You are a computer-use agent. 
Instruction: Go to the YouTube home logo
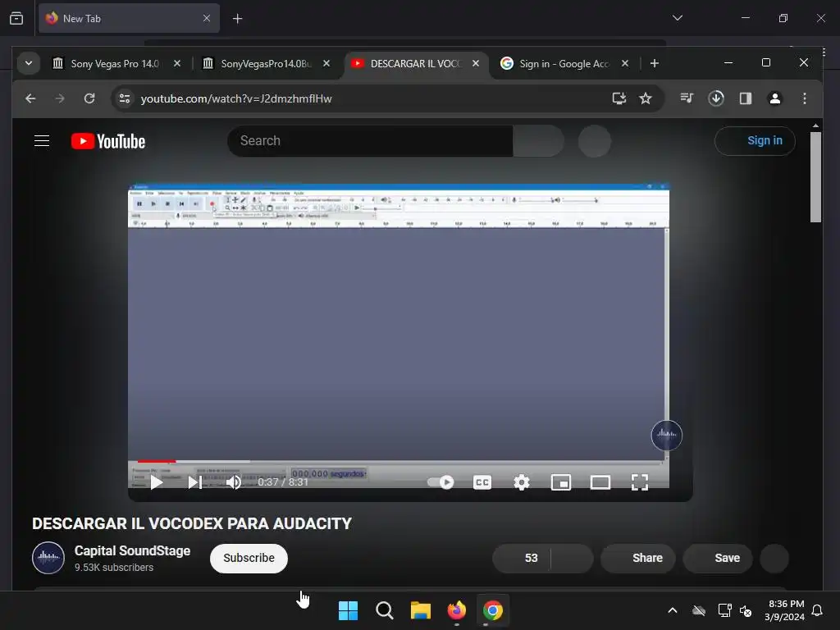click(108, 141)
